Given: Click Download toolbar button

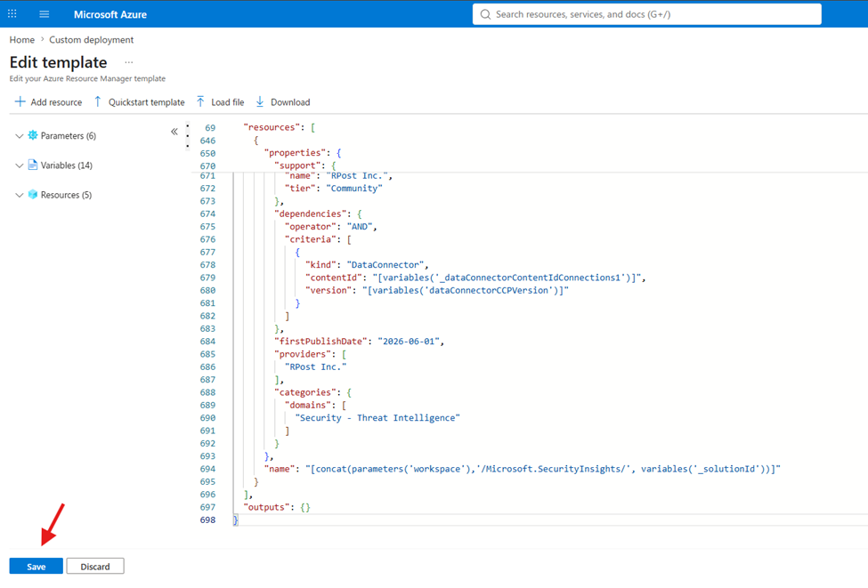Looking at the screenshot, I should 283,102.
